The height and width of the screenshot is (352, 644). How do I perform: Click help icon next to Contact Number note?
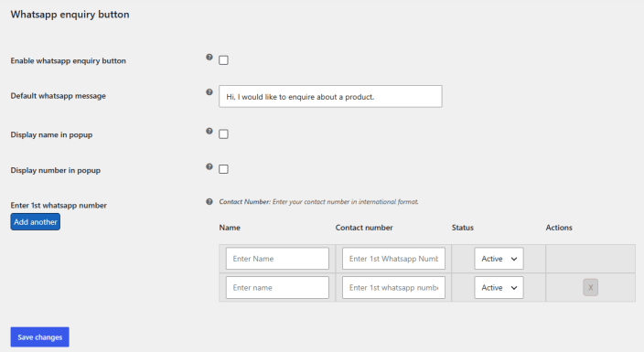pos(209,202)
